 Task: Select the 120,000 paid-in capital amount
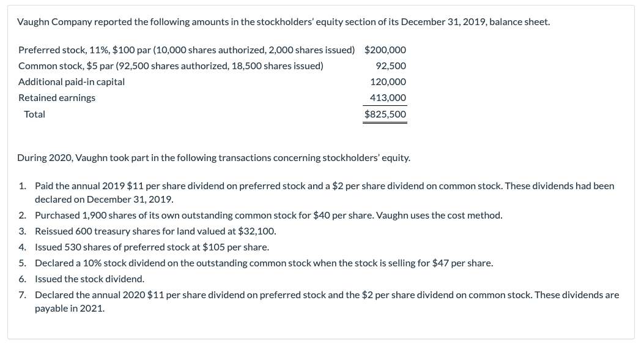pyautogui.click(x=388, y=81)
